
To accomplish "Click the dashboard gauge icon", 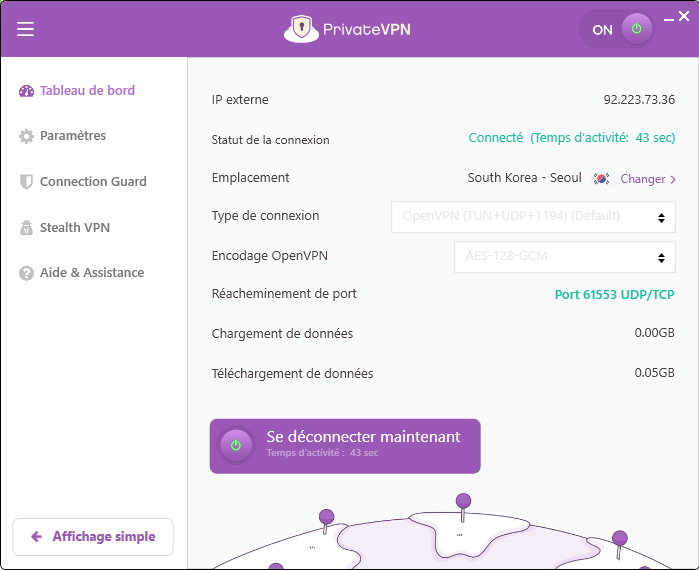I will (x=26, y=91).
